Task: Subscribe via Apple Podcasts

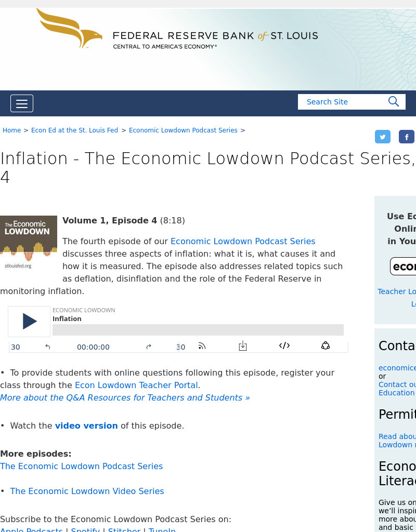Action: click(x=32, y=529)
